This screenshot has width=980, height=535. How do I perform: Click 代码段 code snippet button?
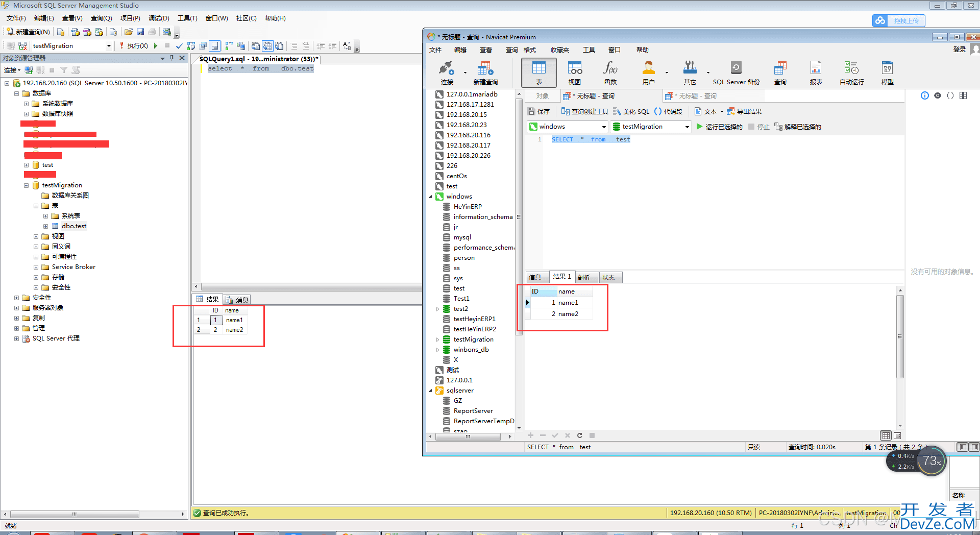[x=668, y=111]
